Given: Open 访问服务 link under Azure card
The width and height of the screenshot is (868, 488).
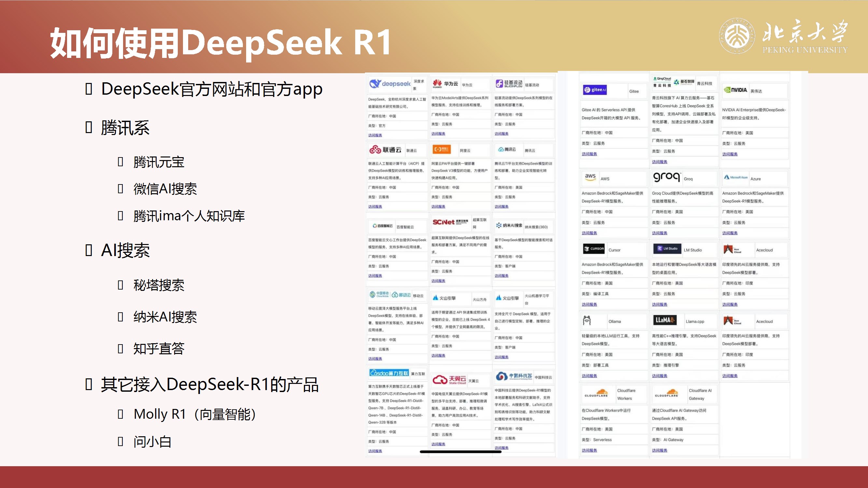Looking at the screenshot, I should (x=730, y=233).
